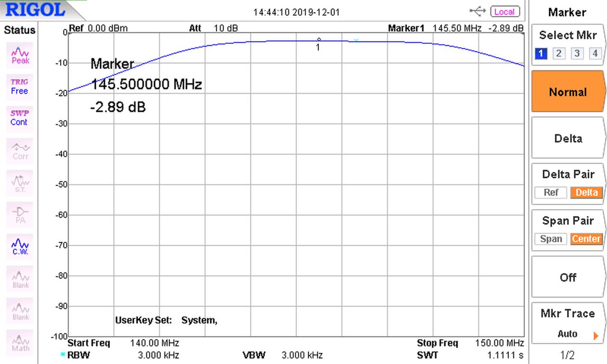This screenshot has width=607, height=364.
Task: Expand the Mkr Trace Auto options
Action: 568,333
